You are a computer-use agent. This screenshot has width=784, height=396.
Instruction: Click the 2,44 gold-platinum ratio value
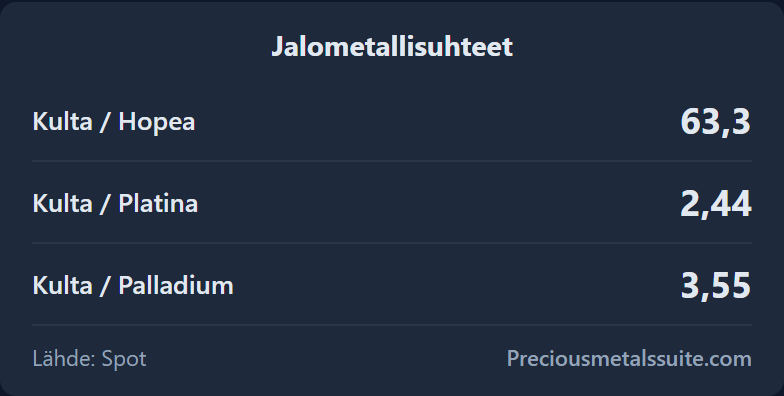(x=716, y=204)
